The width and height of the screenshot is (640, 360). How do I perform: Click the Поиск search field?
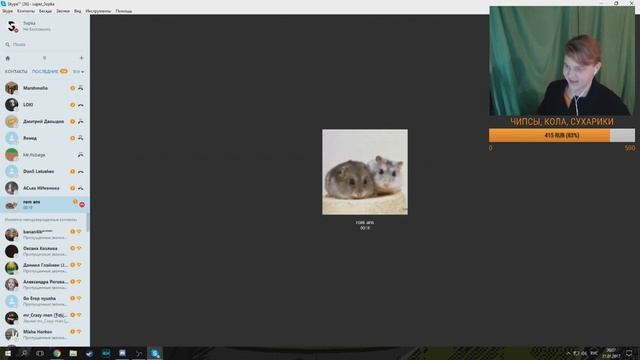pyautogui.click(x=45, y=44)
